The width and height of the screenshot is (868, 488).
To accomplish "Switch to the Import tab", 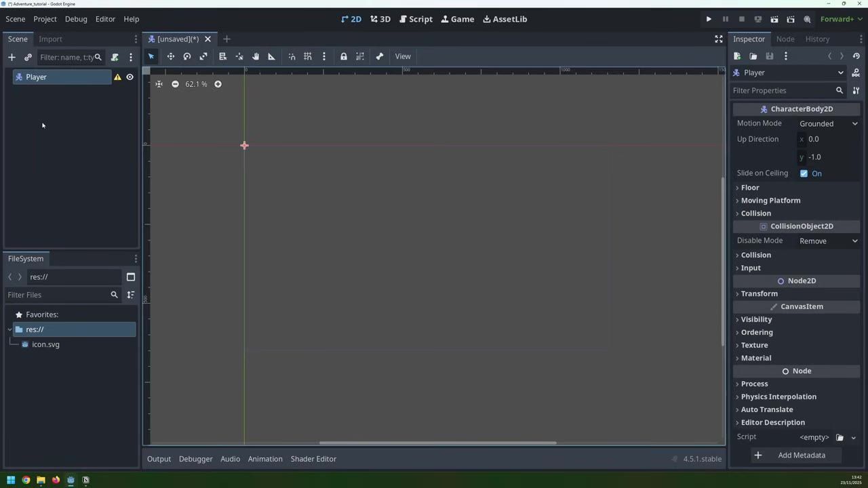I will 50,39.
